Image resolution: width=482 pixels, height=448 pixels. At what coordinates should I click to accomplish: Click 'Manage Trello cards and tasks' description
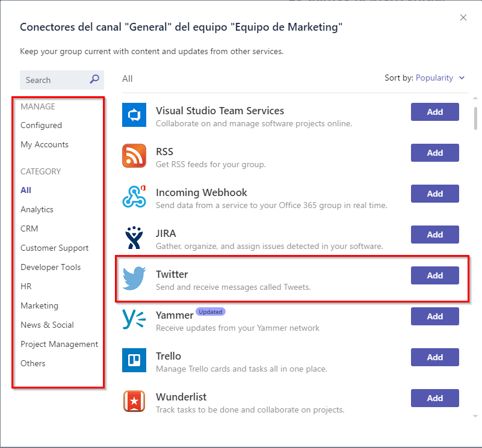pos(242,369)
